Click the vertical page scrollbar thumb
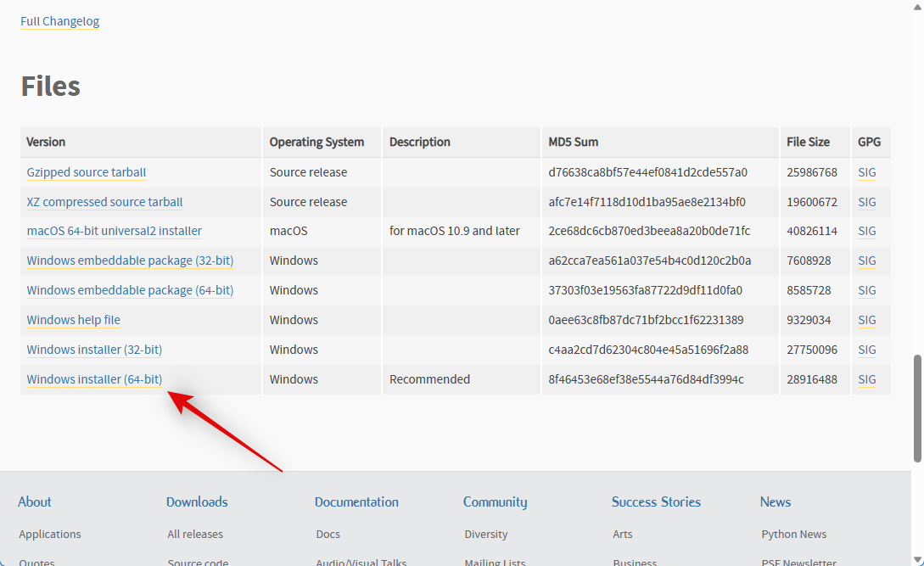The width and height of the screenshot is (924, 566). pyautogui.click(x=916, y=408)
